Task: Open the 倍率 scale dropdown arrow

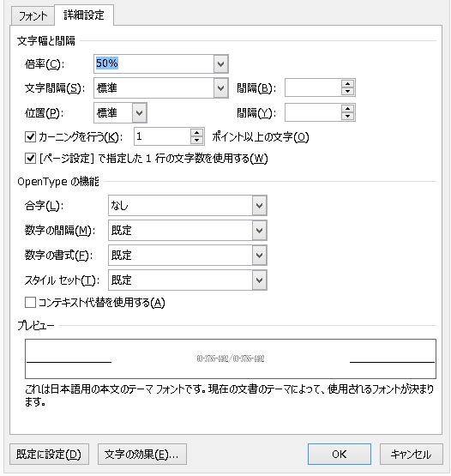Action: click(x=220, y=63)
